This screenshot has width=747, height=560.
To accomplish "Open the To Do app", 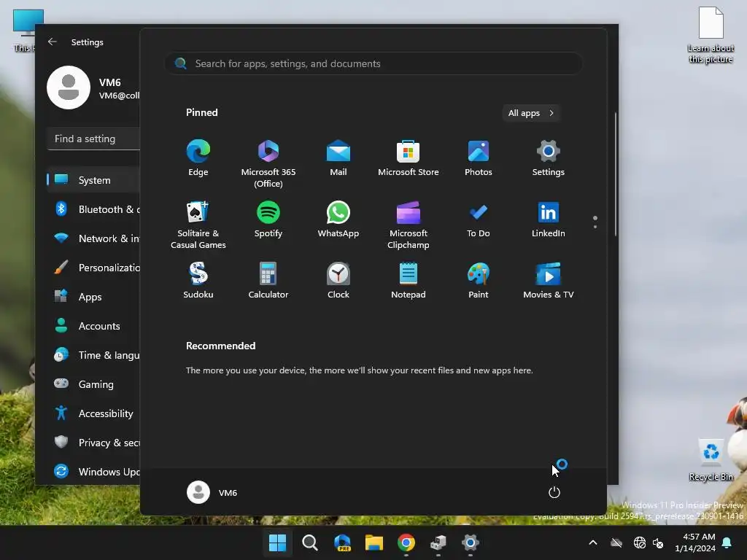I will tap(479, 219).
